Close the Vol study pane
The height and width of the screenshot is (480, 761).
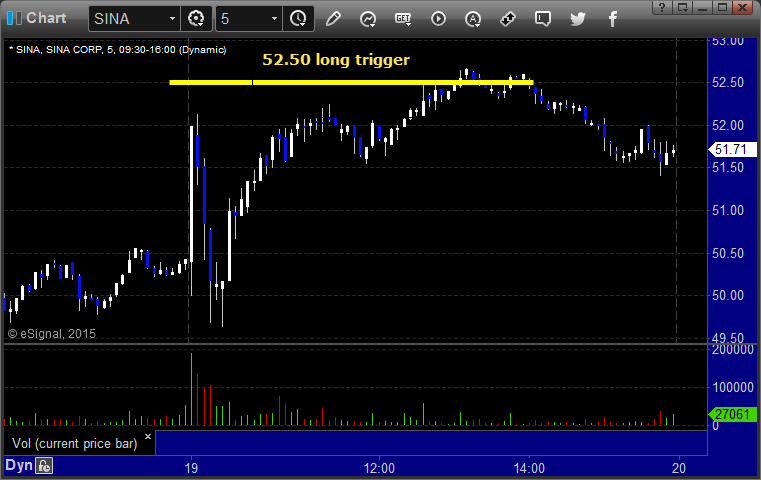coord(148,436)
